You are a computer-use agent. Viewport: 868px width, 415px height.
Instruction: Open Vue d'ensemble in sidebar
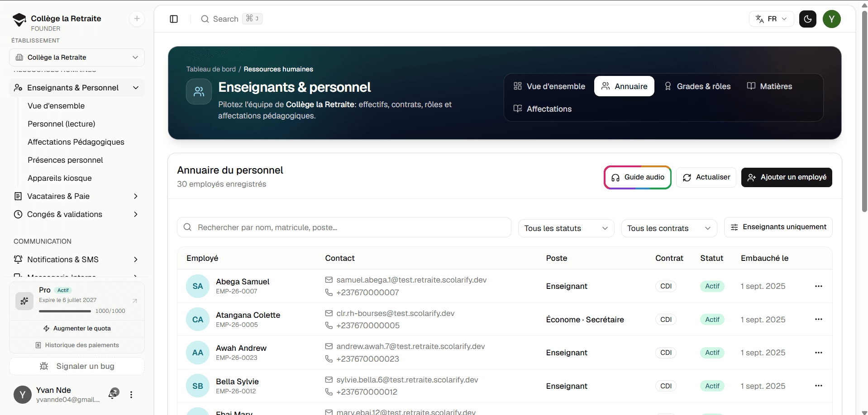tap(56, 106)
